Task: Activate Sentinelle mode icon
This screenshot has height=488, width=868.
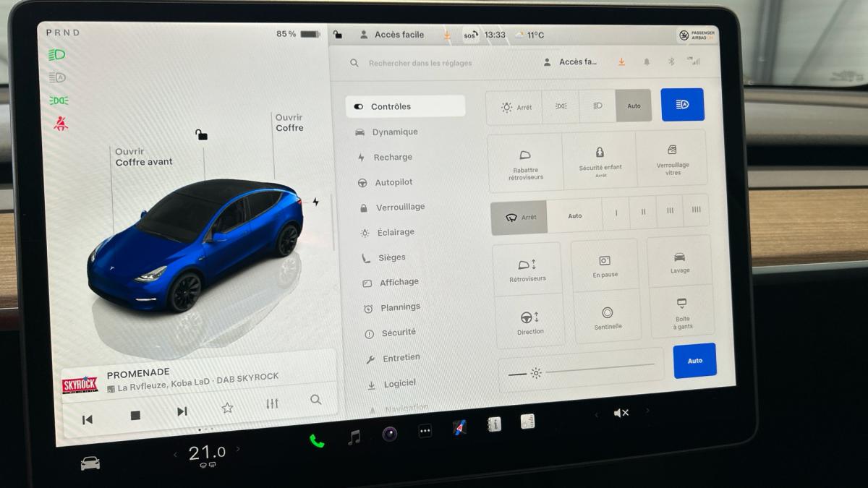Action: [608, 317]
